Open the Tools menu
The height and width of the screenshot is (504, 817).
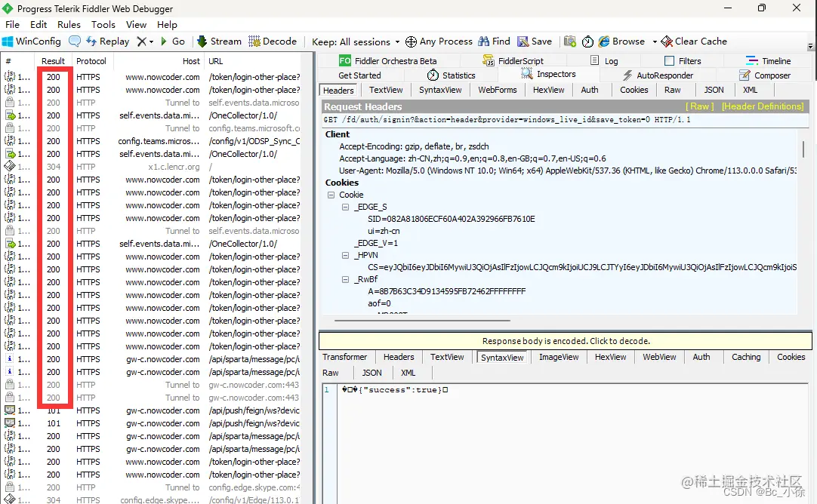point(103,24)
